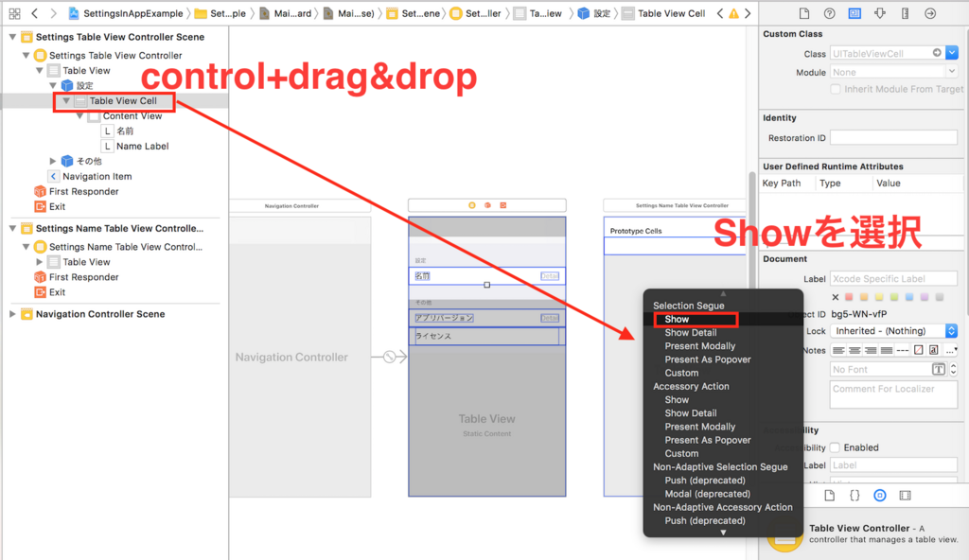Clear label color with X
Viewport: 969px width, 560px height.
[x=835, y=297]
